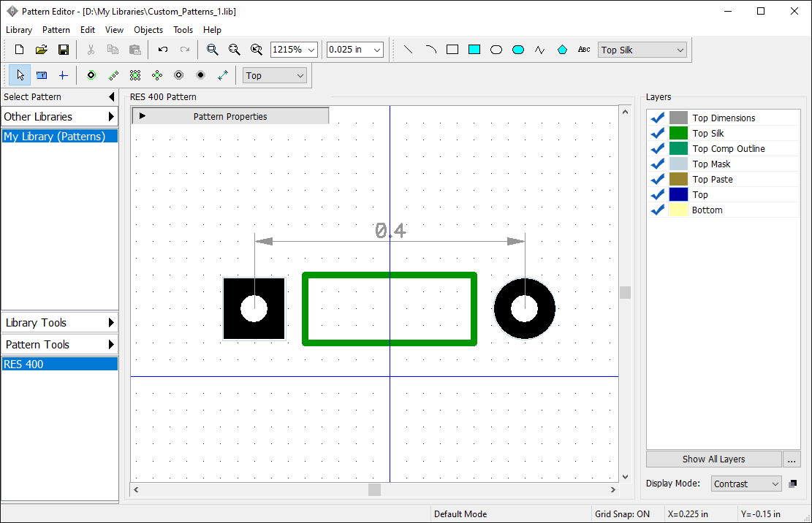Viewport: 812px width, 523px height.
Task: Redo the last action
Action: point(184,50)
